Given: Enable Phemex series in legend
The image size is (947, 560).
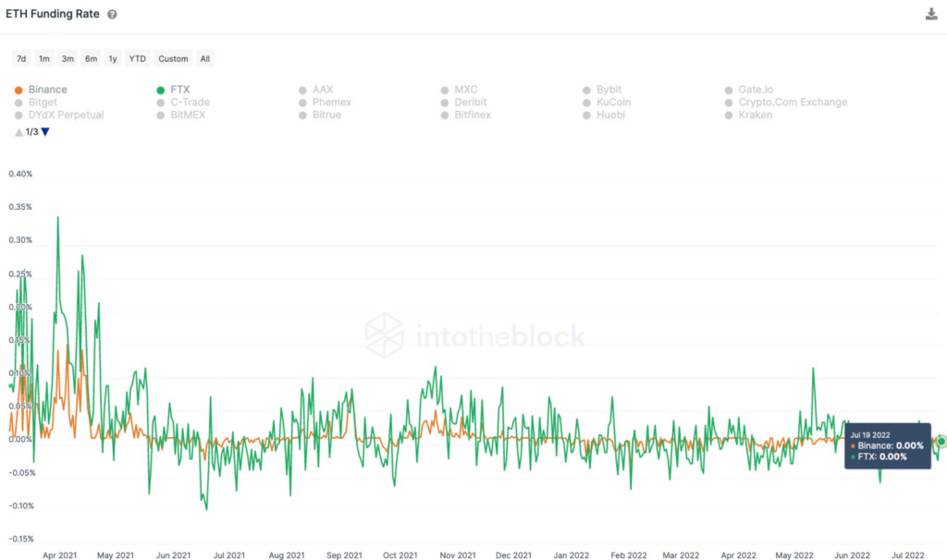Looking at the screenshot, I should coord(325,102).
